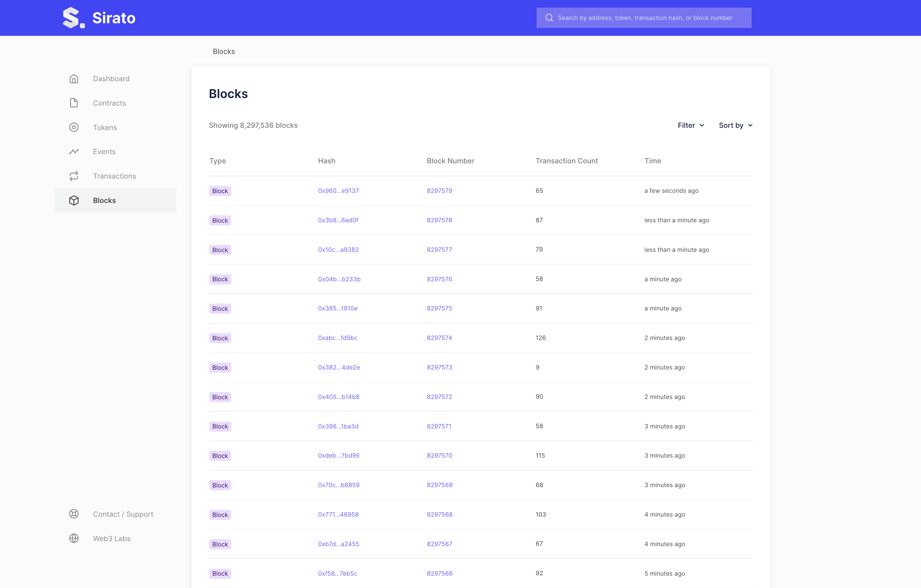Open the Contracts page via document icon
921x588 pixels.
click(x=74, y=103)
